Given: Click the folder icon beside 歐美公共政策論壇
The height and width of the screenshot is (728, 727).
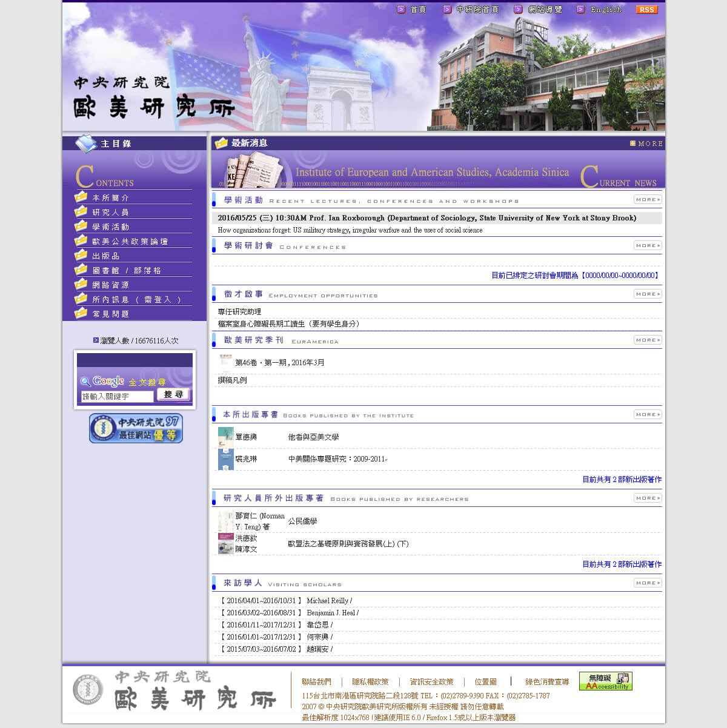Looking at the screenshot, I should tap(81, 240).
